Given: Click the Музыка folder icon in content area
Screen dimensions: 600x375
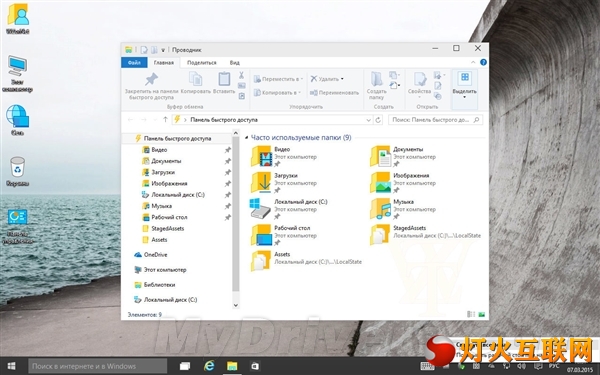Looking at the screenshot, I should coord(380,209).
